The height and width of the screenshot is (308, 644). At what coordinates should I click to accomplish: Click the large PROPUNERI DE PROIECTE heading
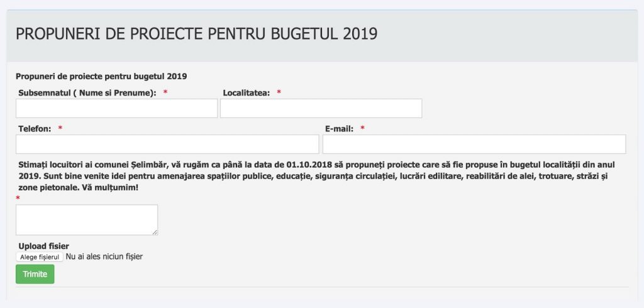click(197, 34)
